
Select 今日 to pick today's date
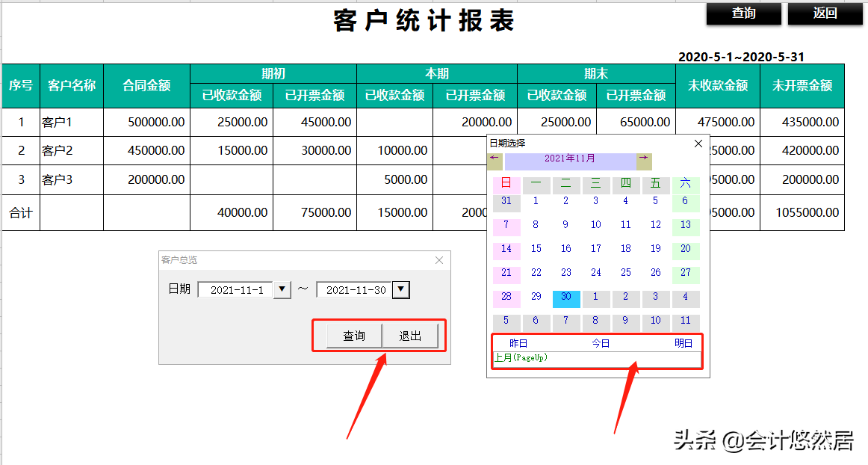[x=602, y=343]
